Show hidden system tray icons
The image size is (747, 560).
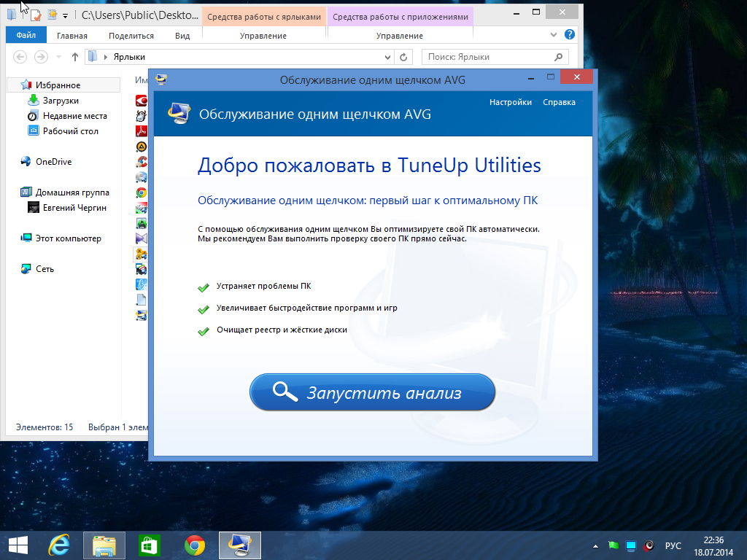pos(595,546)
